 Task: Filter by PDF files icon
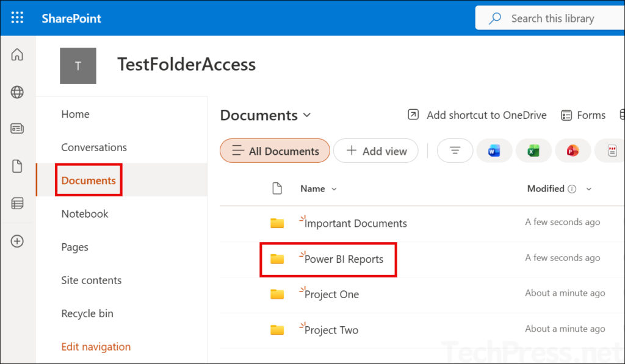coord(612,151)
